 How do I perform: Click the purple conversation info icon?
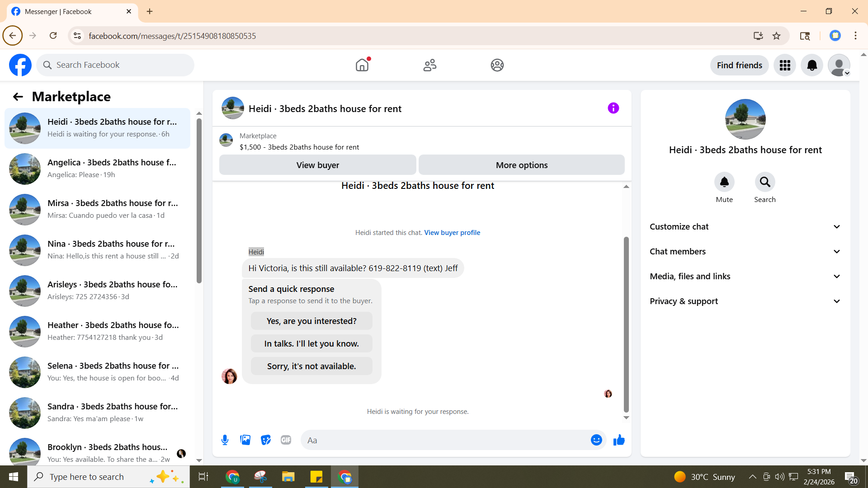click(613, 108)
